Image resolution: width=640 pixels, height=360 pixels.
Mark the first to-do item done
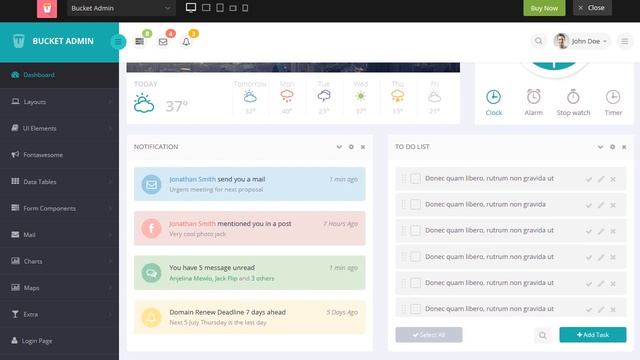(x=589, y=179)
